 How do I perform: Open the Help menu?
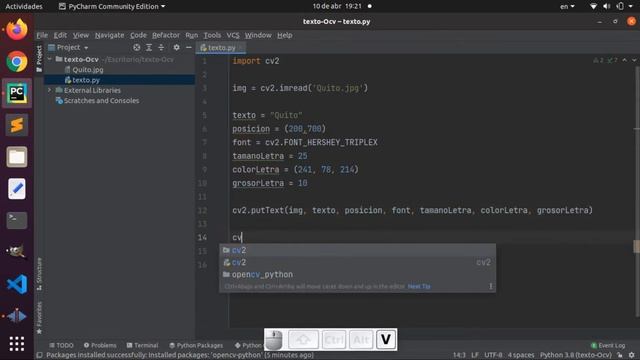(284, 35)
